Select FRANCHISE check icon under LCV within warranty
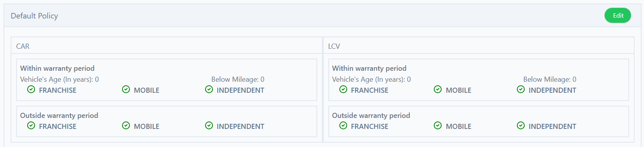This screenshot has width=644, height=147. tap(343, 89)
